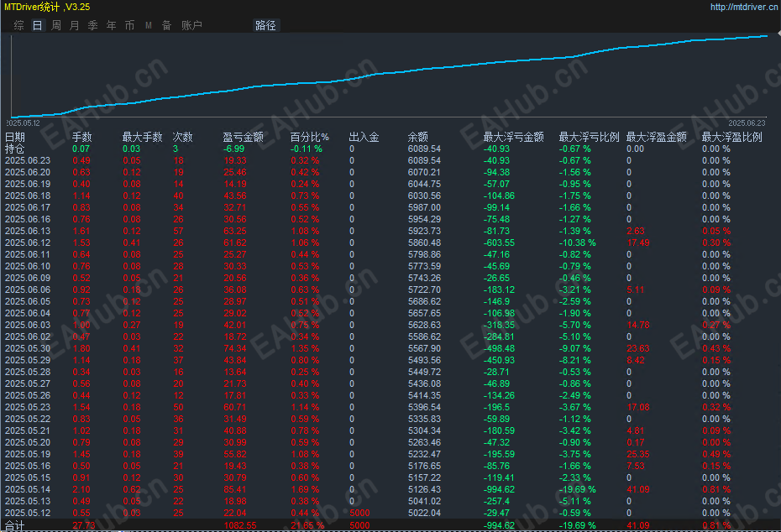Click the 1082.55 total profit in 合计 row
This screenshot has height=532, width=781.
point(240,525)
